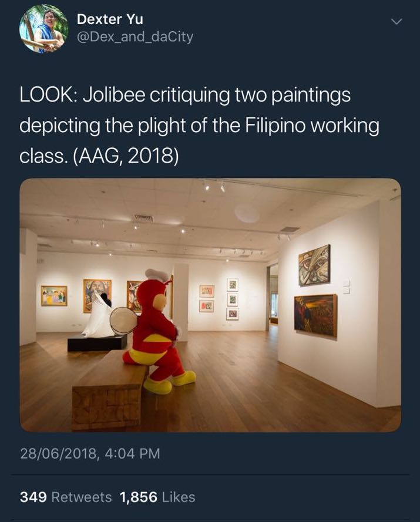Viewport: 420px width, 522px height.
Task: Tap Jollibee's white chef hat
Action: 157,275
